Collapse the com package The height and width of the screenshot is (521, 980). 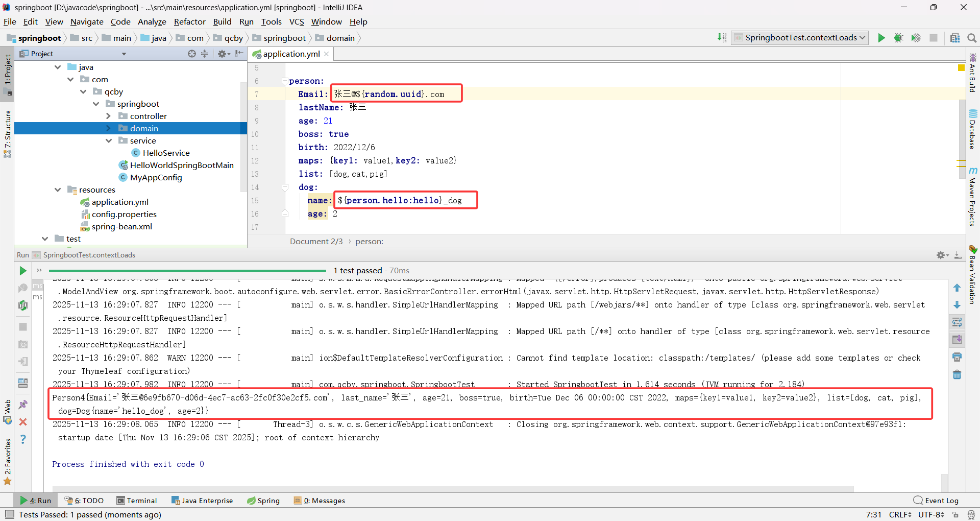pyautogui.click(x=70, y=80)
